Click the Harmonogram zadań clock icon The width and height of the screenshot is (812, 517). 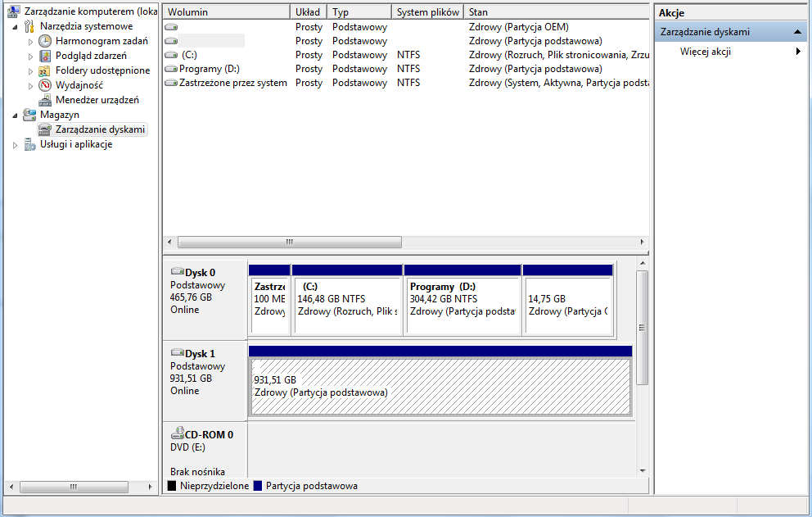45,41
